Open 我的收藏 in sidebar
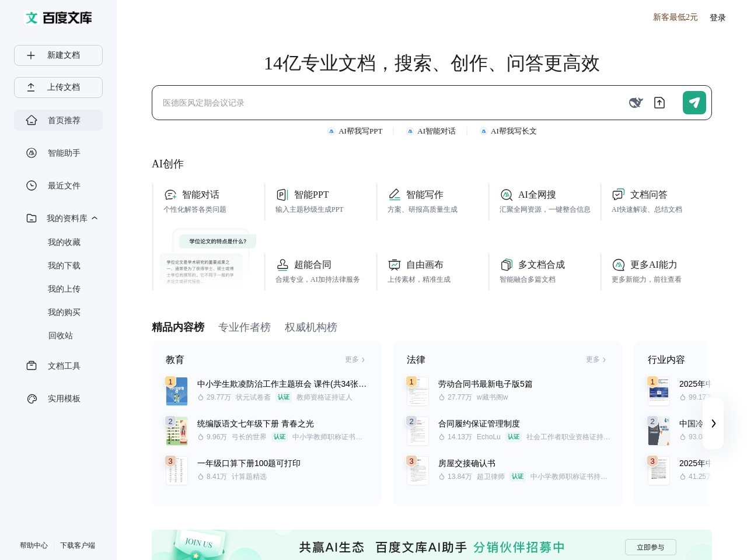 [64, 242]
